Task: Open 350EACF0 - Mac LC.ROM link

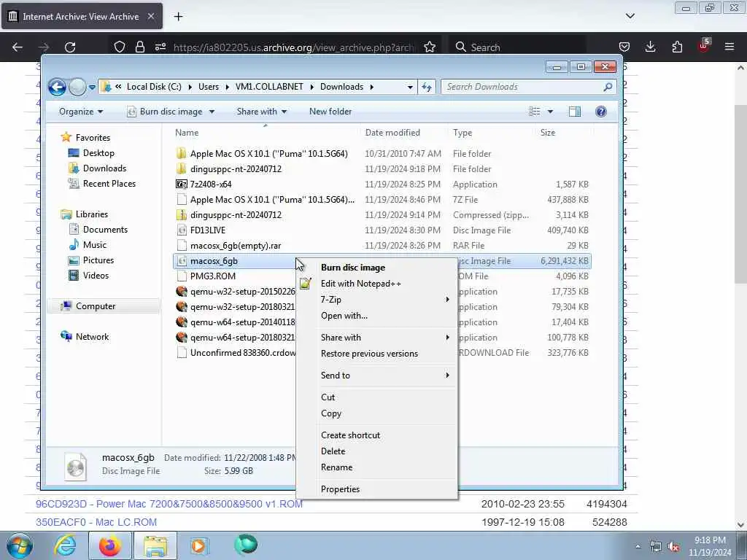Action: (96, 522)
